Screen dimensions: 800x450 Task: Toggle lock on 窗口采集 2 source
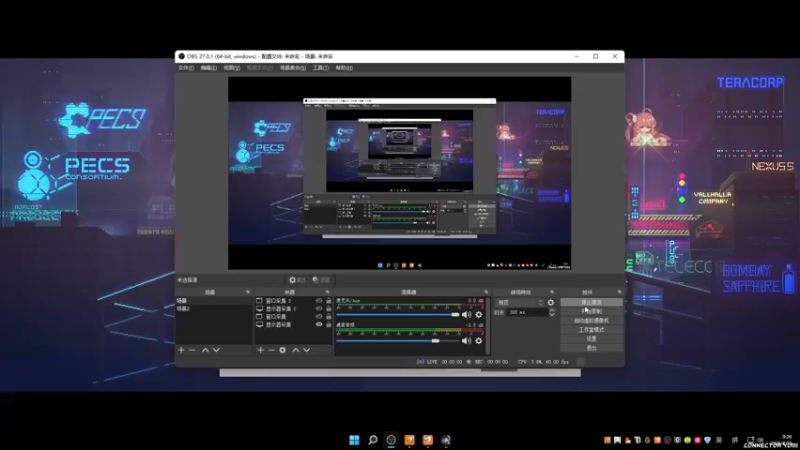pyautogui.click(x=329, y=301)
